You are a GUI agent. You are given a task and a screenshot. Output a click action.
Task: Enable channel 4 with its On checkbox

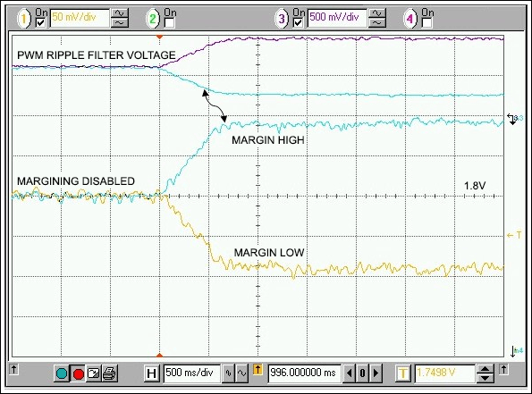click(426, 22)
